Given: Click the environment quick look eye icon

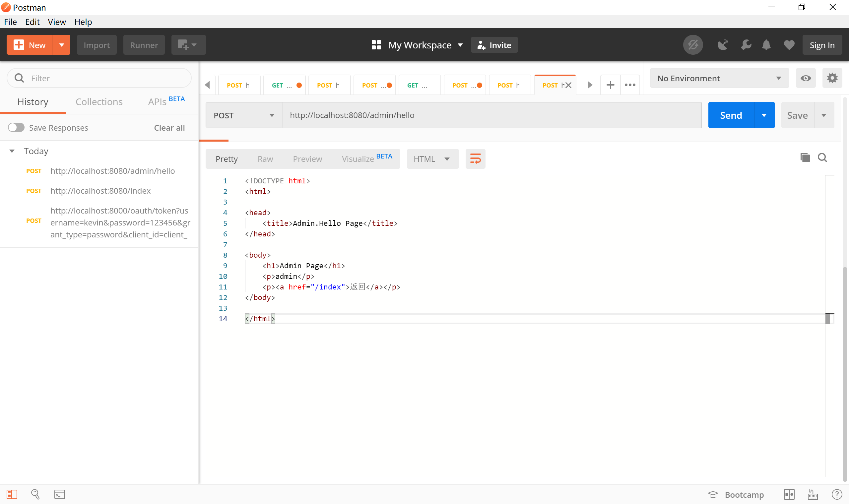Looking at the screenshot, I should [806, 79].
